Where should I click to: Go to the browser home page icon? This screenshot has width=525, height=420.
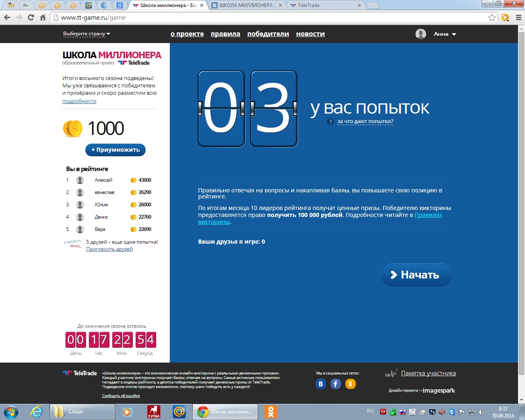point(43,18)
